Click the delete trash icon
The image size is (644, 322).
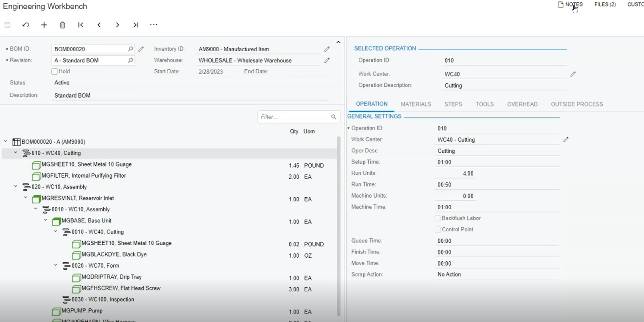[x=63, y=25]
